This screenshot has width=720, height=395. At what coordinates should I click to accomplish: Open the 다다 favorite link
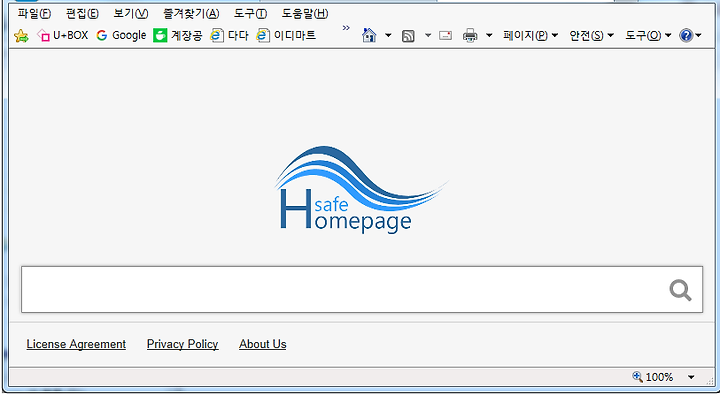pyautogui.click(x=229, y=35)
